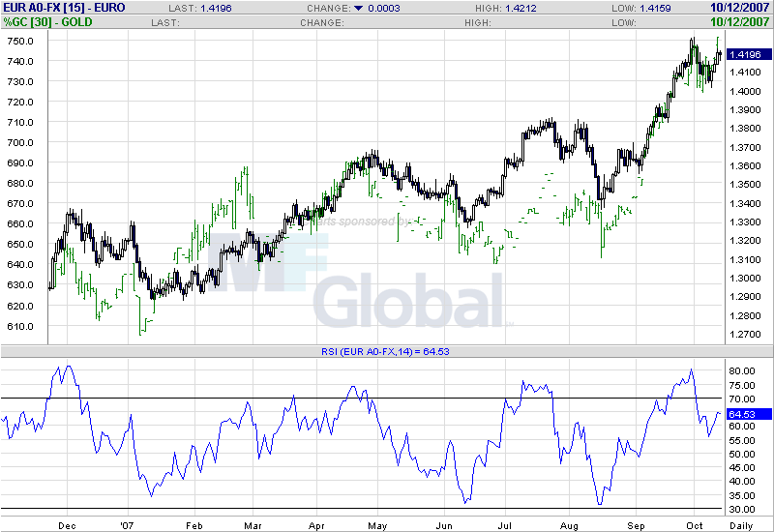This screenshot has width=774, height=532.
Task: Click the Feb time axis label
Action: click(194, 525)
